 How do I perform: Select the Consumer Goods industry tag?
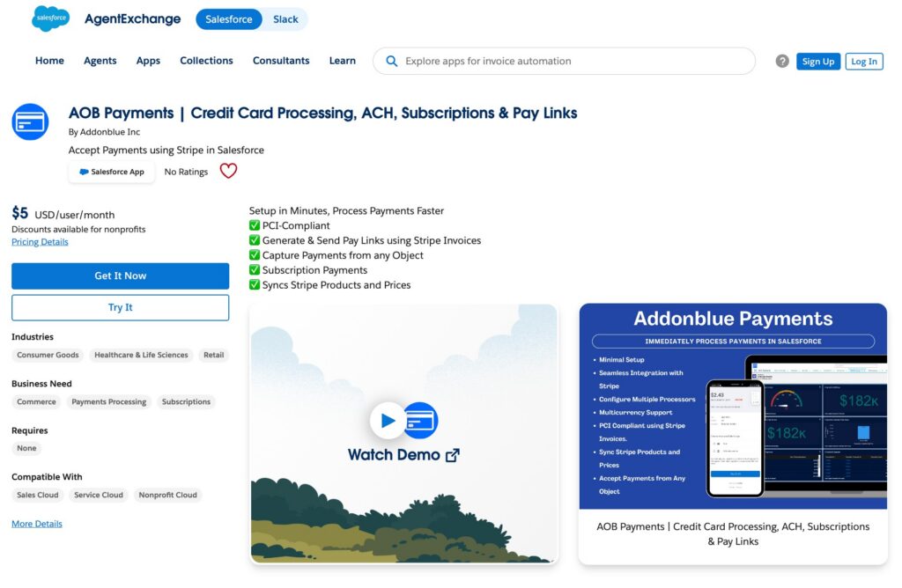pyautogui.click(x=48, y=356)
